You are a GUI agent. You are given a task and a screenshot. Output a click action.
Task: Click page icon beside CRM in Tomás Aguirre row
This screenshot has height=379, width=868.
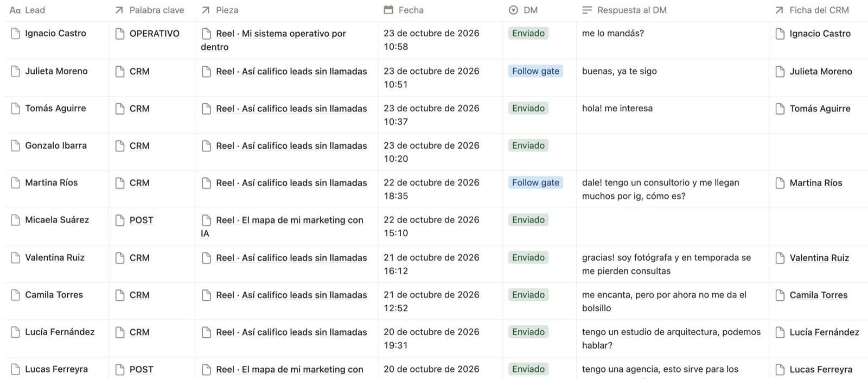point(120,109)
